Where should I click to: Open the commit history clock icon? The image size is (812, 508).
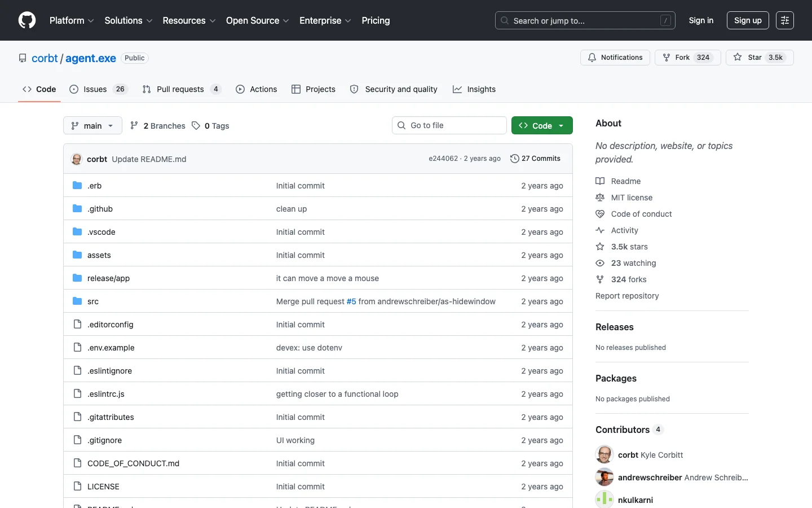pyautogui.click(x=514, y=159)
